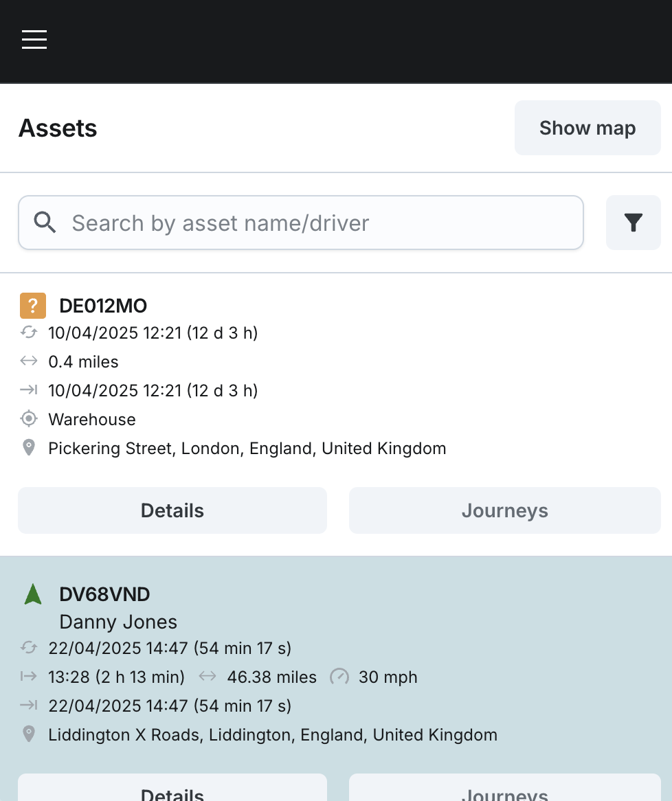672x801 pixels.
Task: Select the DE012MO asset name
Action: click(x=103, y=306)
